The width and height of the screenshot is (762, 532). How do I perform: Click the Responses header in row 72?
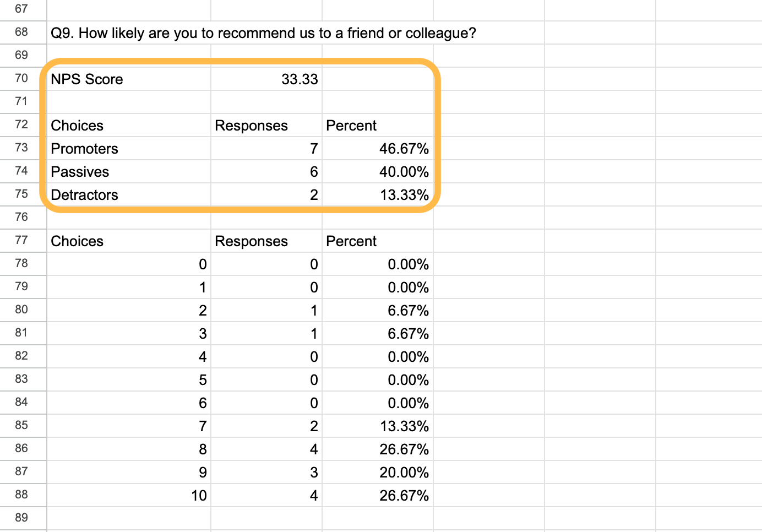252,126
